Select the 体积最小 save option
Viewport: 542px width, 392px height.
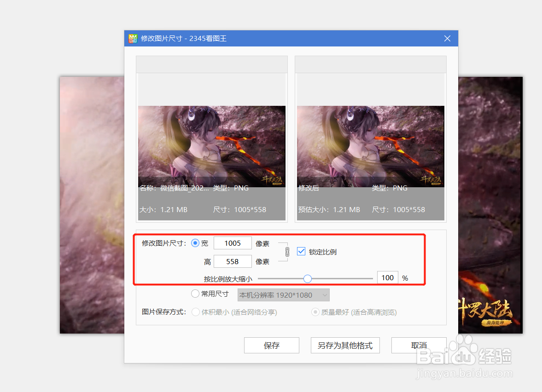(195, 312)
